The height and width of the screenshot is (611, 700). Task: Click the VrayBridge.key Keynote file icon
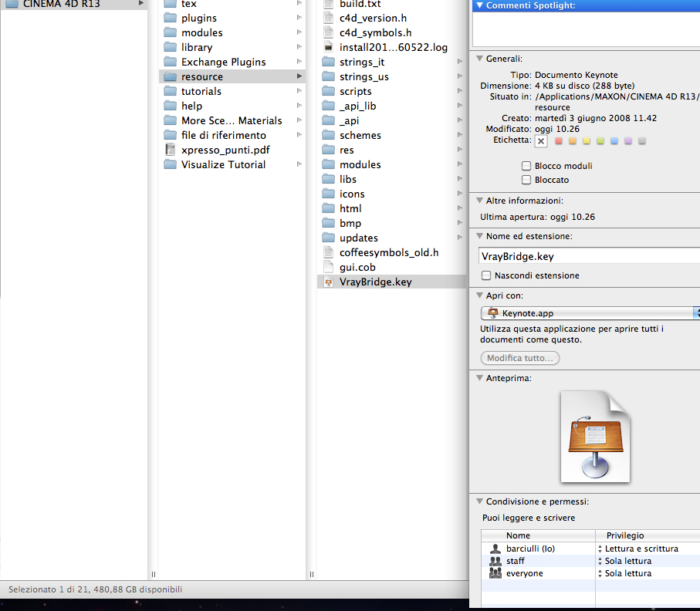point(329,282)
